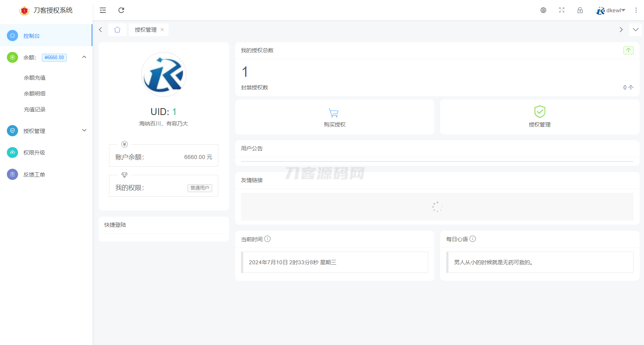Click the 普通用户 permission badge
Screen dimensions: 644x345
tap(200, 188)
